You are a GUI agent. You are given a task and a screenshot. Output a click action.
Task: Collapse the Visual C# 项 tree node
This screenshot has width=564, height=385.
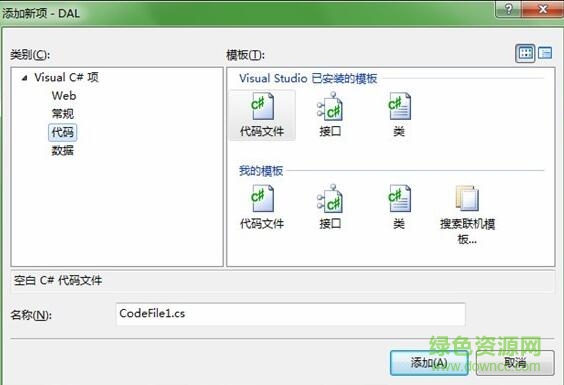coord(24,78)
